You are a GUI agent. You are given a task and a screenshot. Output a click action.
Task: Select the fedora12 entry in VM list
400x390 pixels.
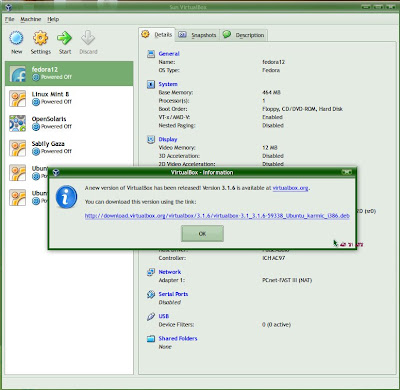(x=69, y=74)
